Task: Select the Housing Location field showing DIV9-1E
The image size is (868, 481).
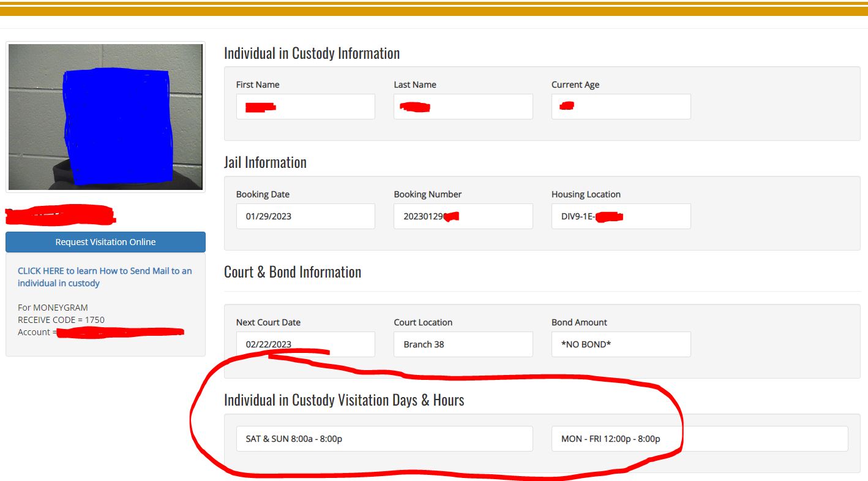Action: pyautogui.click(x=620, y=216)
